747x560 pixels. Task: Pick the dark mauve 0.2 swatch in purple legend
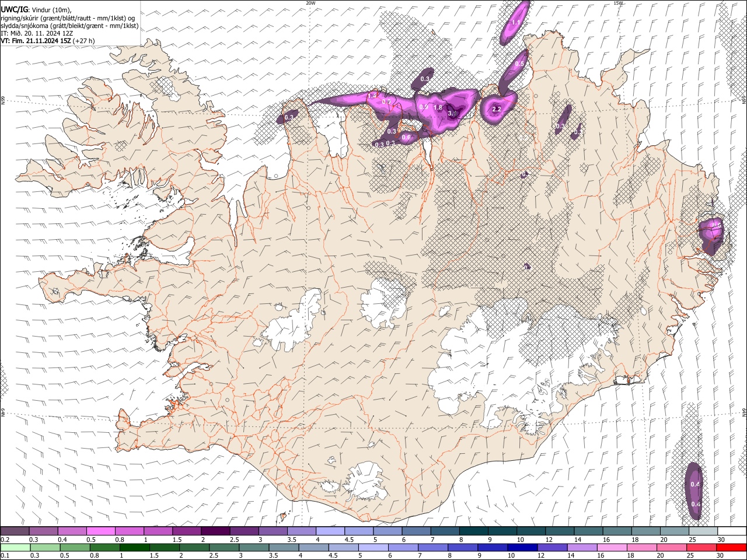coord(15,531)
